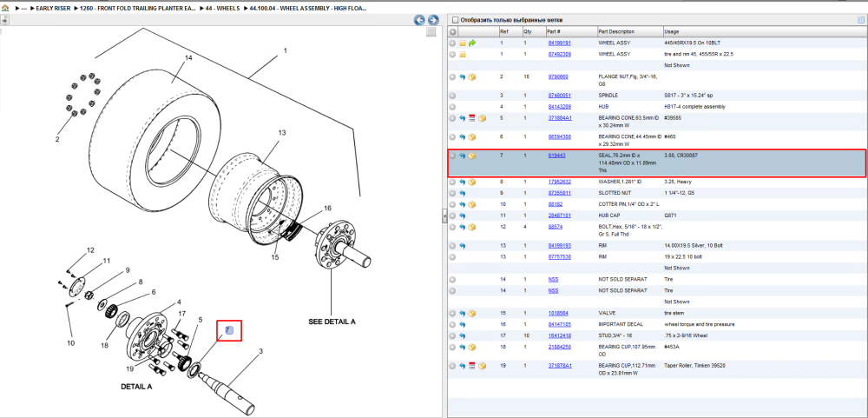Toggle the round marker for the SEAL row
The height and width of the screenshot is (418, 868).
453,156
